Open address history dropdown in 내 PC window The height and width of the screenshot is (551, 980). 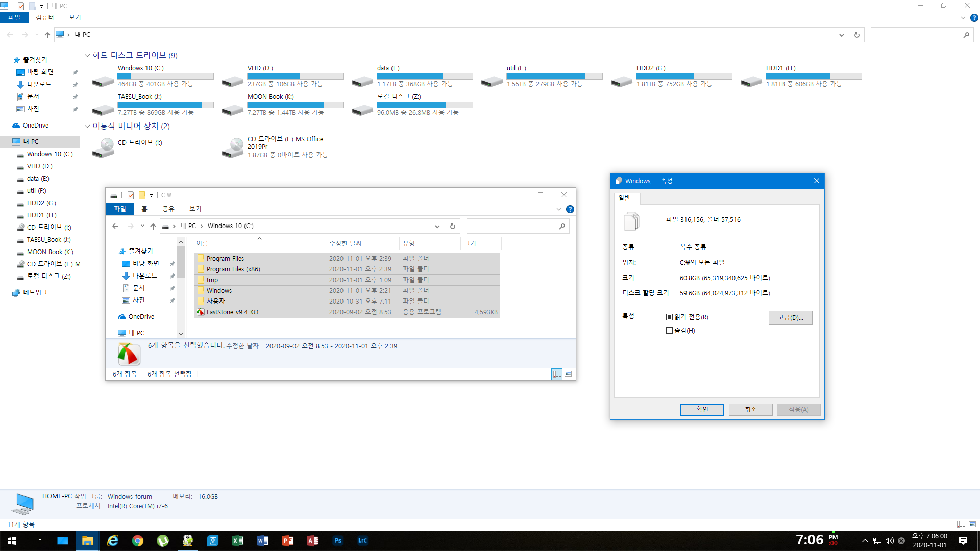[x=841, y=35]
